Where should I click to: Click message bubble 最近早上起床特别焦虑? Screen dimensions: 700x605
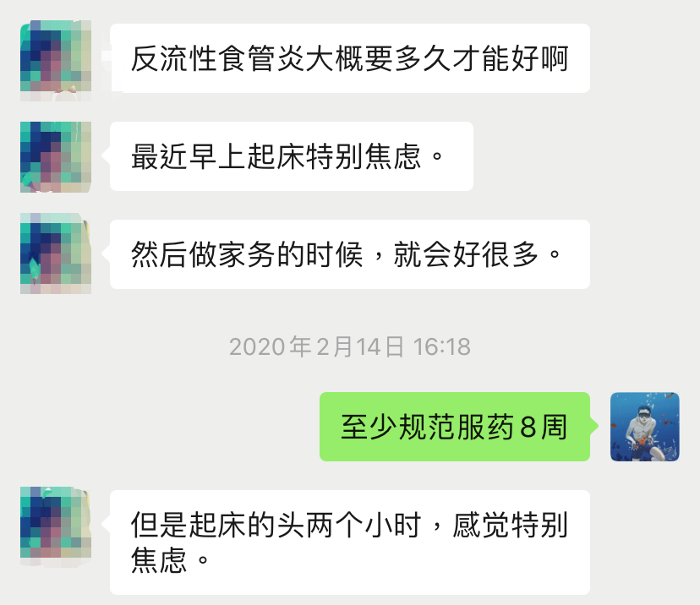292,156
